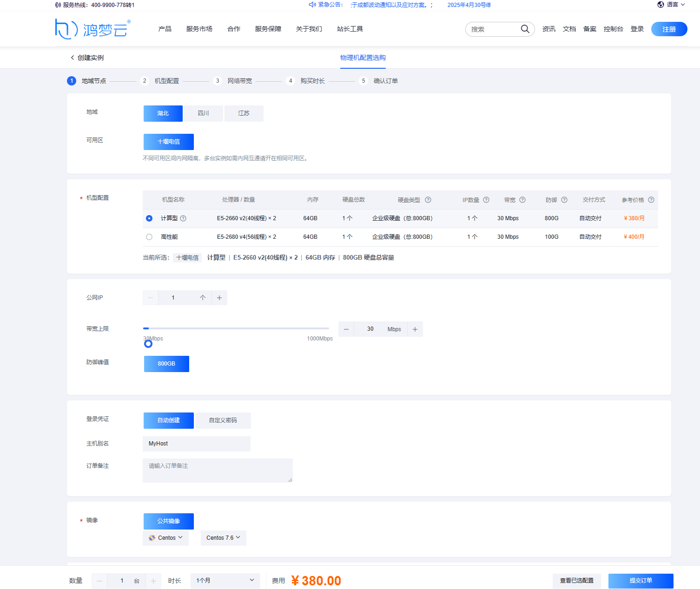Select the 高性能 machine type radio

coord(149,237)
